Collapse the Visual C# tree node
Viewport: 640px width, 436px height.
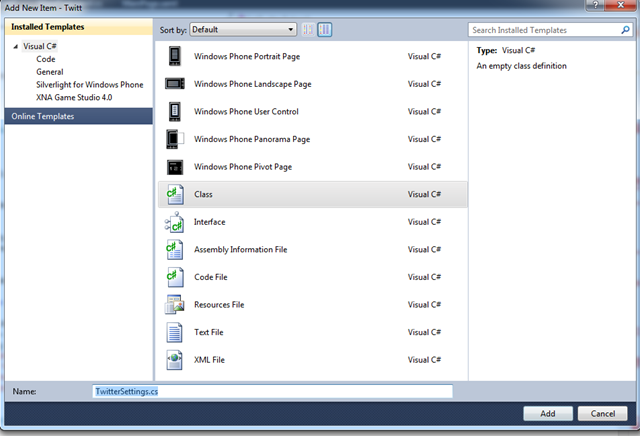pyautogui.click(x=16, y=47)
